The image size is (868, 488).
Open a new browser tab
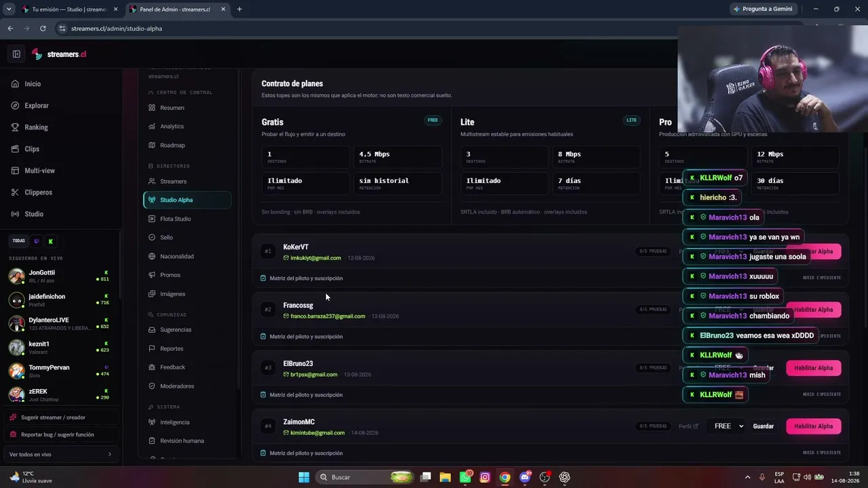pos(239,9)
